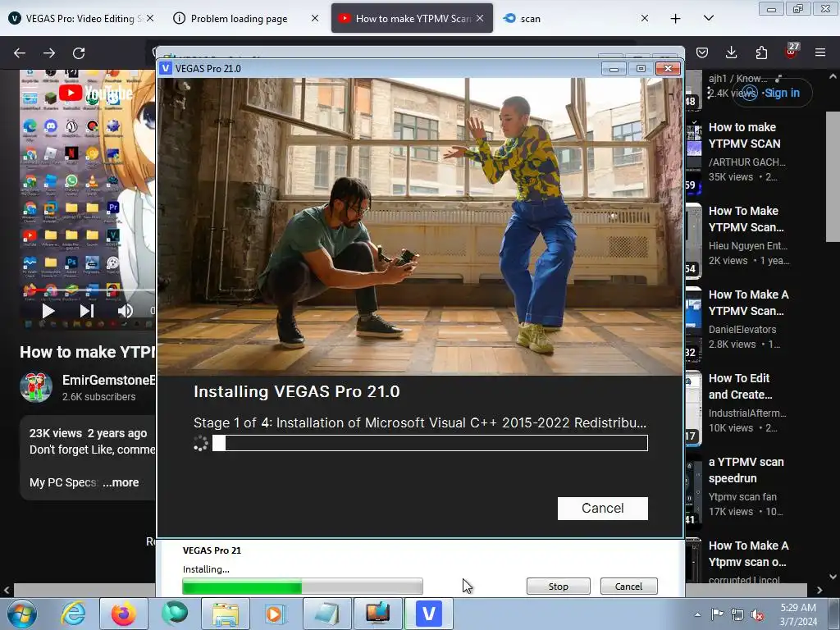Screen dimensions: 840x630
Task: Open the muted volume tray icon
Action: click(x=757, y=615)
